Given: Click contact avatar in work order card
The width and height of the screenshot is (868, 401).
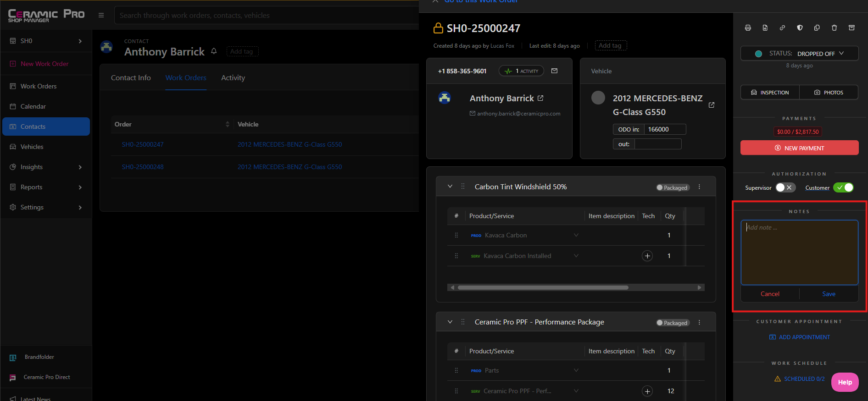Looking at the screenshot, I should tap(445, 98).
